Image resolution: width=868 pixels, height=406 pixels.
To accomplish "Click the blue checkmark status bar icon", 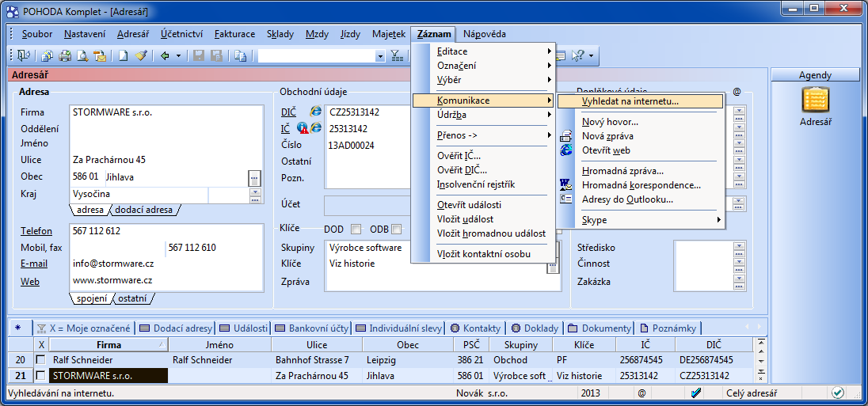I will [696, 393].
